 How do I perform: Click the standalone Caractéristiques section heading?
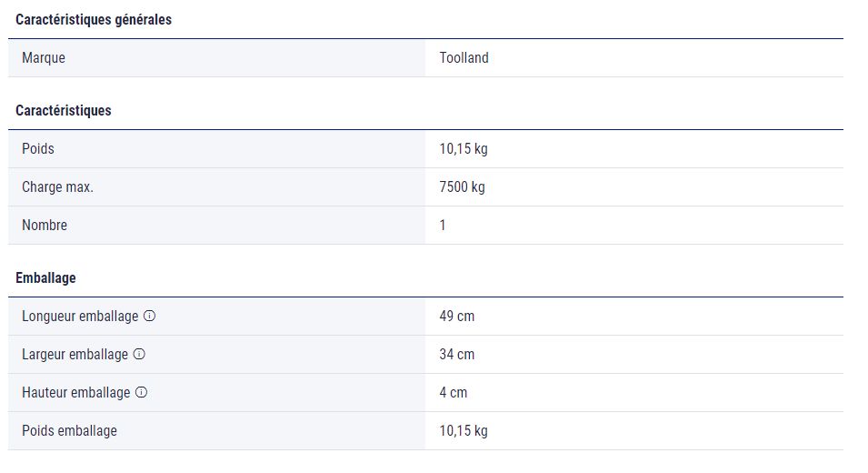click(64, 111)
